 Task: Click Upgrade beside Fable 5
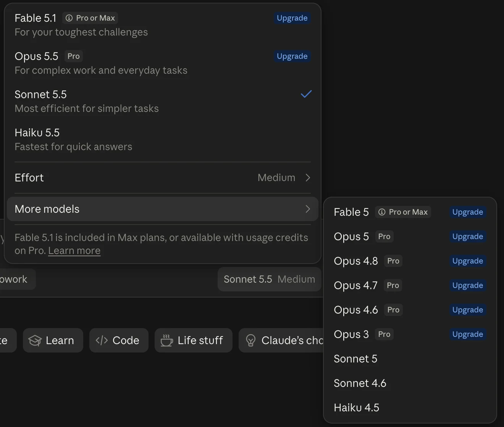point(468,212)
